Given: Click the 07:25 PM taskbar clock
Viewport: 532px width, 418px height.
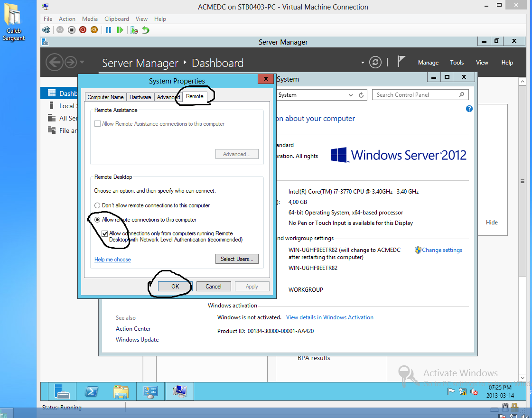Looking at the screenshot, I should point(500,391).
